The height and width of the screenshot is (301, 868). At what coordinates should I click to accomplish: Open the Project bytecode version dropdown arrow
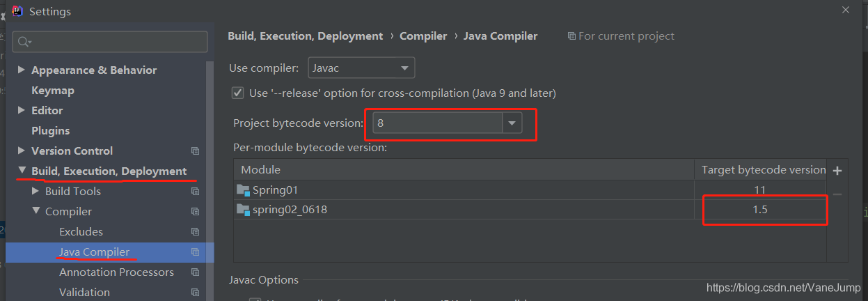click(512, 123)
